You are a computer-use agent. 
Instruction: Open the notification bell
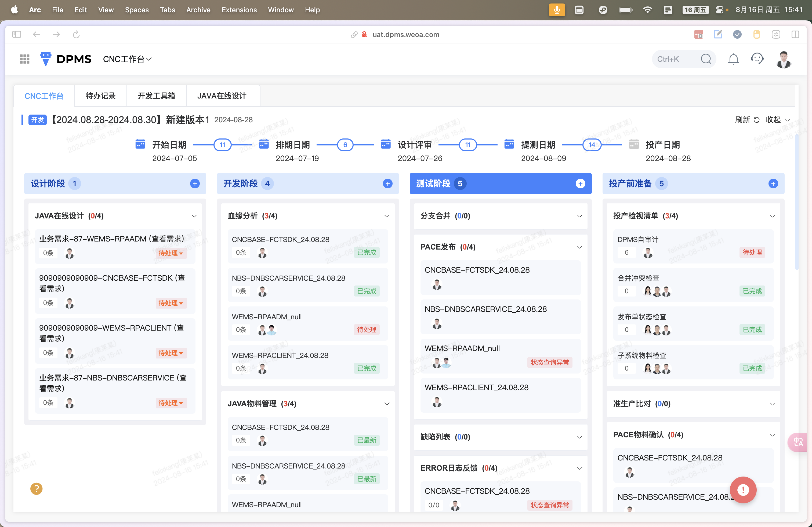(x=733, y=59)
